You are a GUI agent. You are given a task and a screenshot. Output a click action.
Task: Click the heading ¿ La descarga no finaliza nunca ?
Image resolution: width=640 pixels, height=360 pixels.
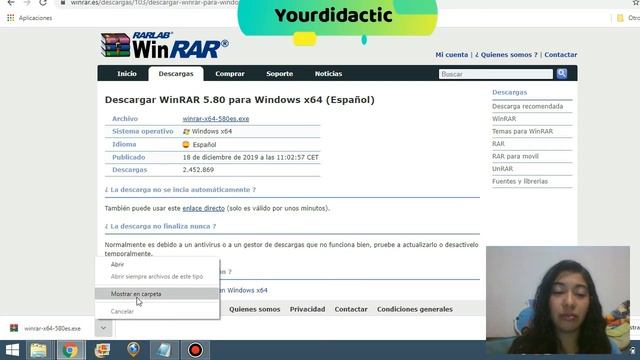(160, 226)
